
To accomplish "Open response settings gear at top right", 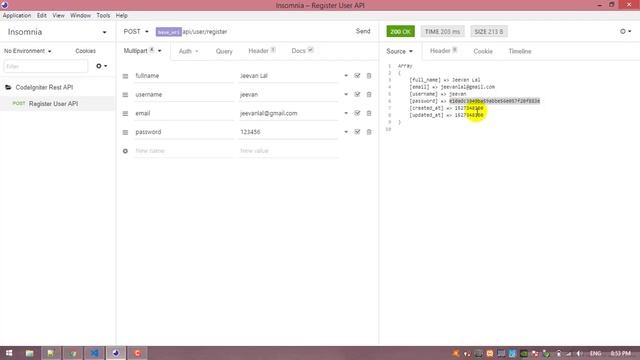I will point(625,31).
